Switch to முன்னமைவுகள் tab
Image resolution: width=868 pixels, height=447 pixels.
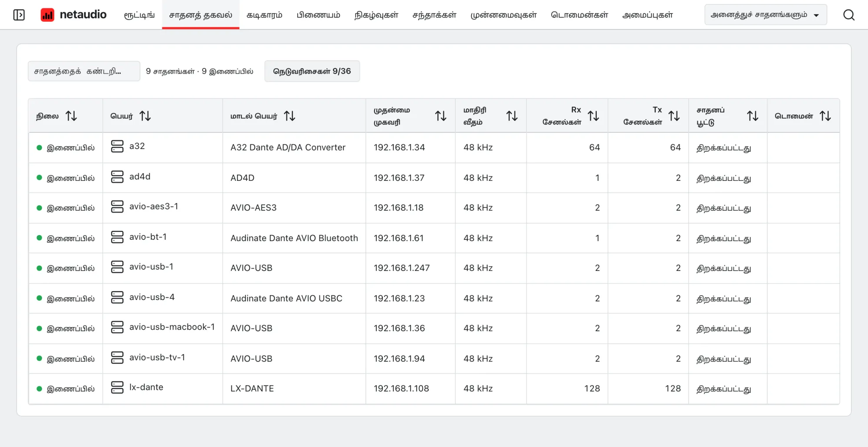tap(503, 15)
